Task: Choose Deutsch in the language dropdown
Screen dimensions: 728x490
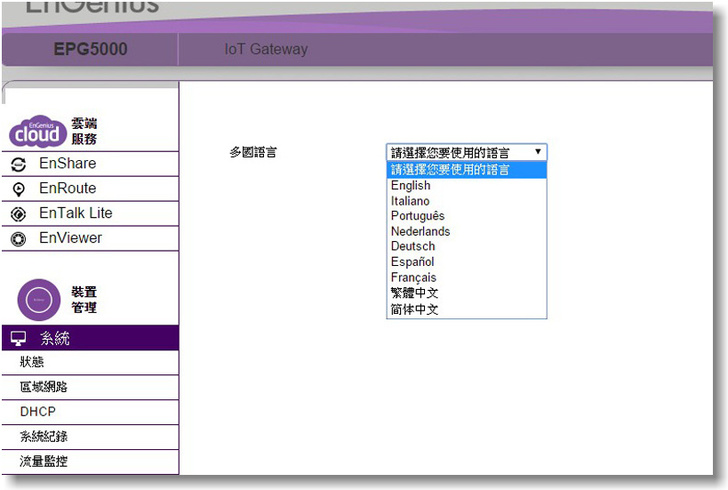Action: coord(413,246)
